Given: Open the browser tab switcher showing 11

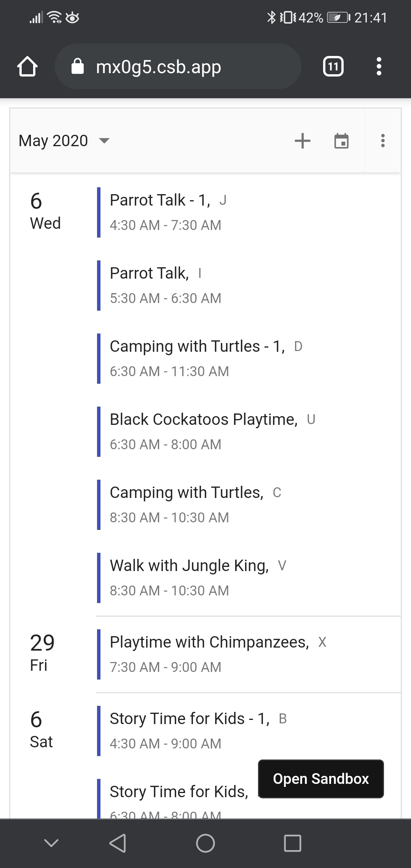Looking at the screenshot, I should click(x=333, y=67).
